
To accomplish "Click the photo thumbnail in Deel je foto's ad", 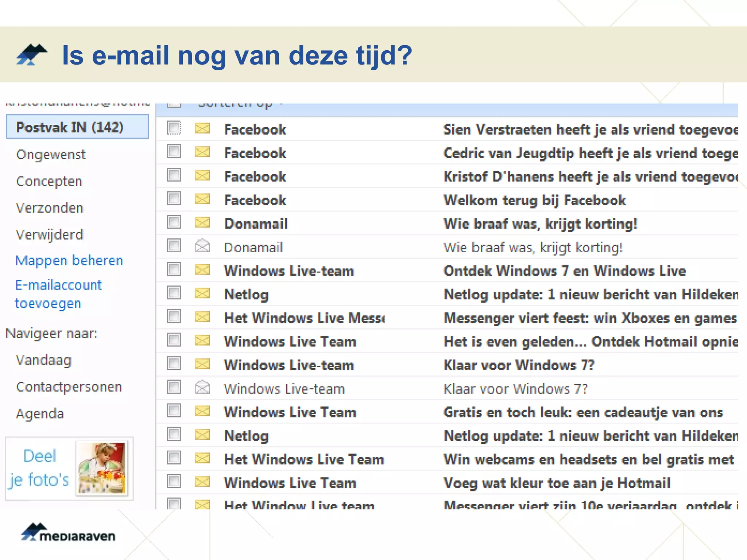I will (102, 468).
